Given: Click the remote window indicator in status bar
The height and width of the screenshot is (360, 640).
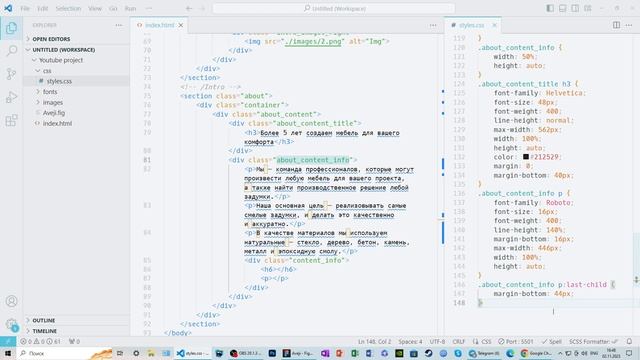Looking at the screenshot, I should [8, 341].
